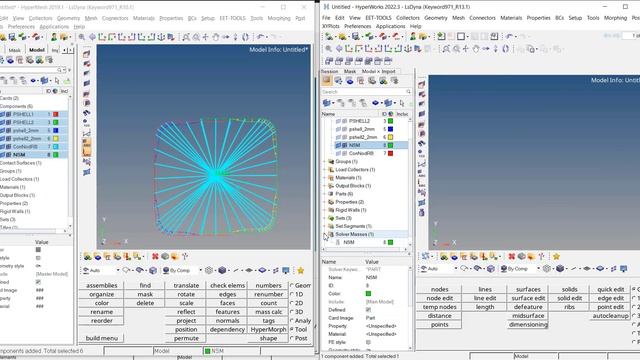Click the undo arrow icon in right window toolbar
The image size is (640, 360).
tap(509, 36)
